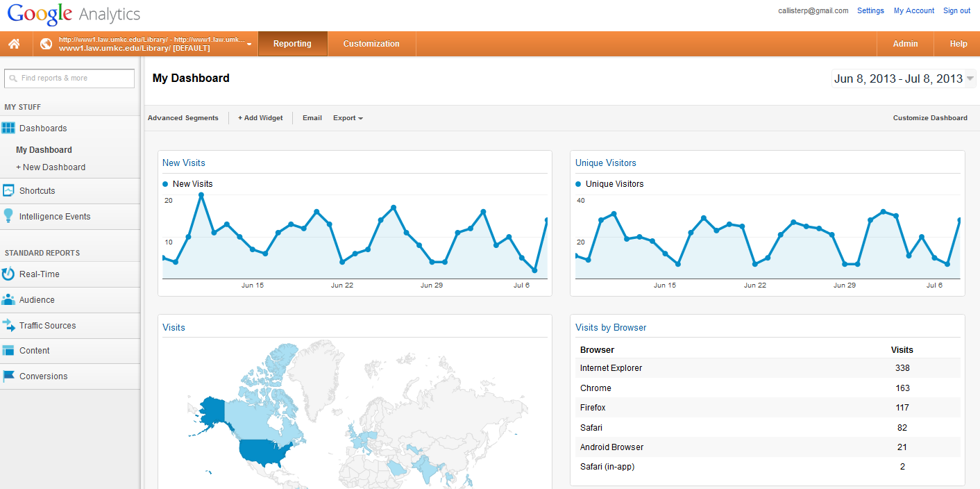
Task: Expand the Traffic Sources reports label
Action: point(48,326)
